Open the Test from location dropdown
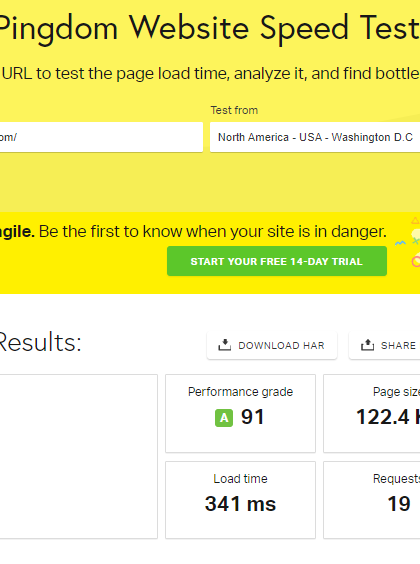This screenshot has width=420, height=564. click(315, 137)
